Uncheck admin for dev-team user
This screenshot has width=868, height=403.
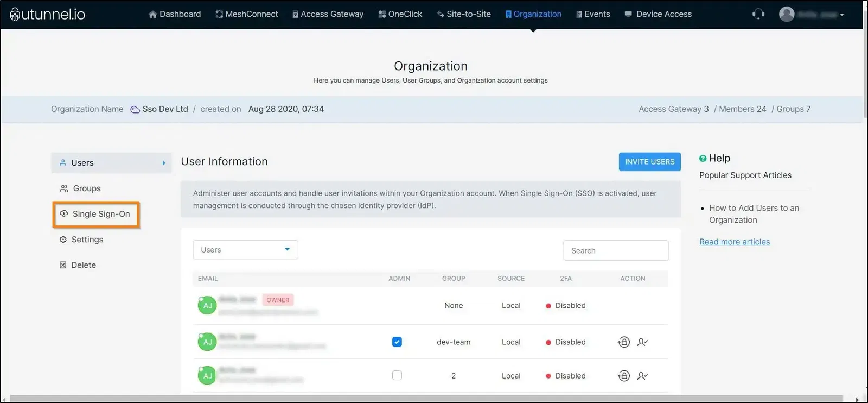point(397,342)
